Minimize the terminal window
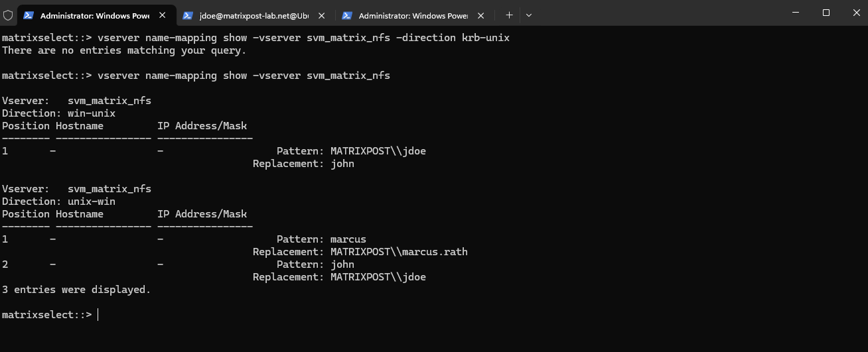 tap(795, 13)
